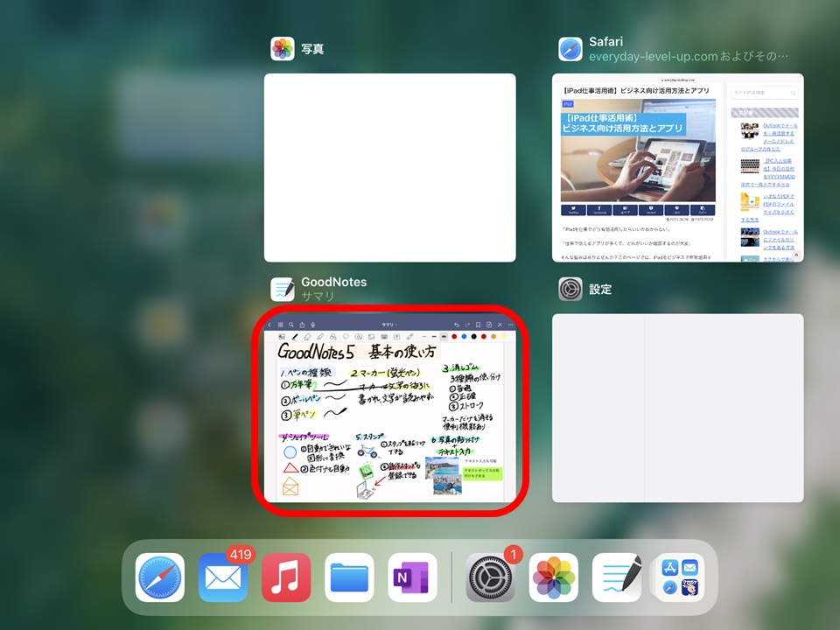Image resolution: width=840 pixels, height=630 pixels.
Task: Select the eraser tool in the GoodNotes toolbar
Action: 307,337
